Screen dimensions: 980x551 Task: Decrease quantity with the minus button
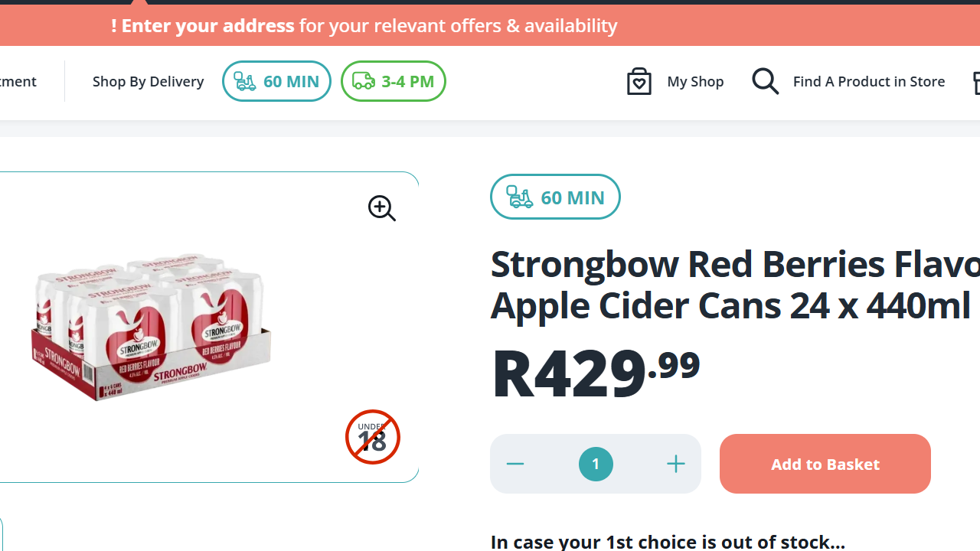[515, 464]
